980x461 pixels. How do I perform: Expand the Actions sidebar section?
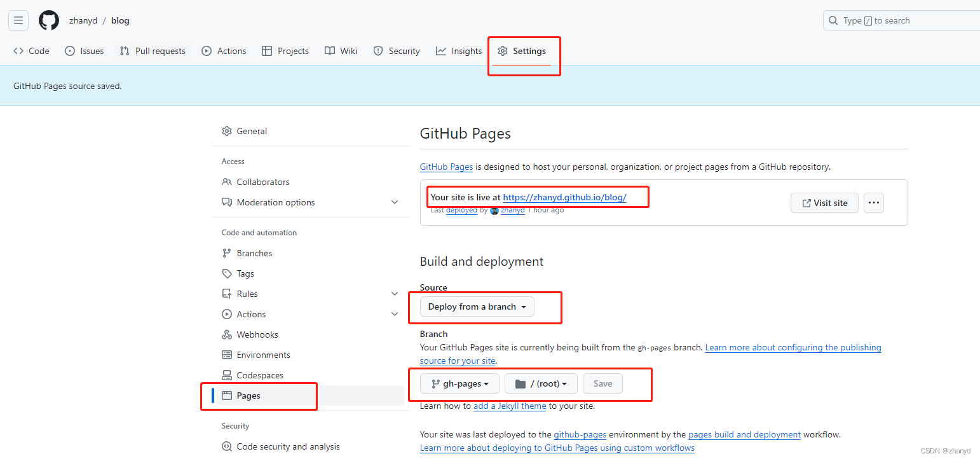point(310,314)
